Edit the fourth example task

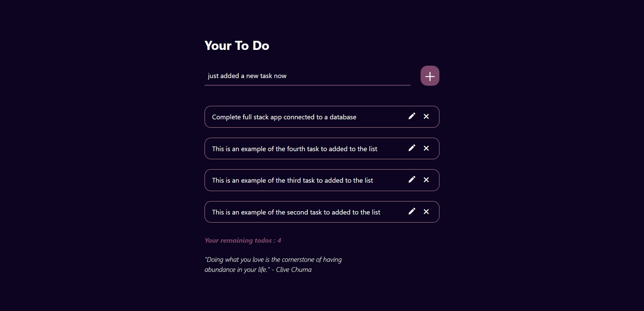pos(411,148)
